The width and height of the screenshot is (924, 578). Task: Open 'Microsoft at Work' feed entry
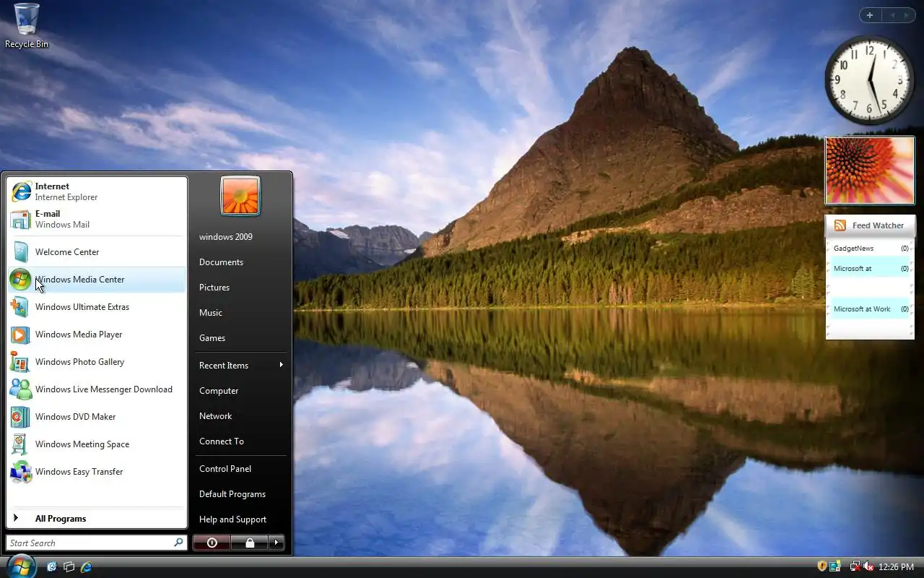tap(871, 309)
